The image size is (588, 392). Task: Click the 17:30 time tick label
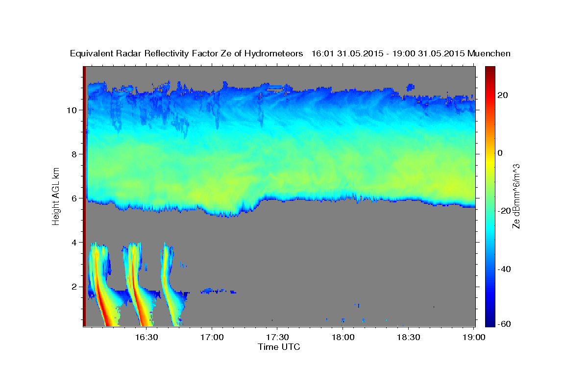click(277, 338)
